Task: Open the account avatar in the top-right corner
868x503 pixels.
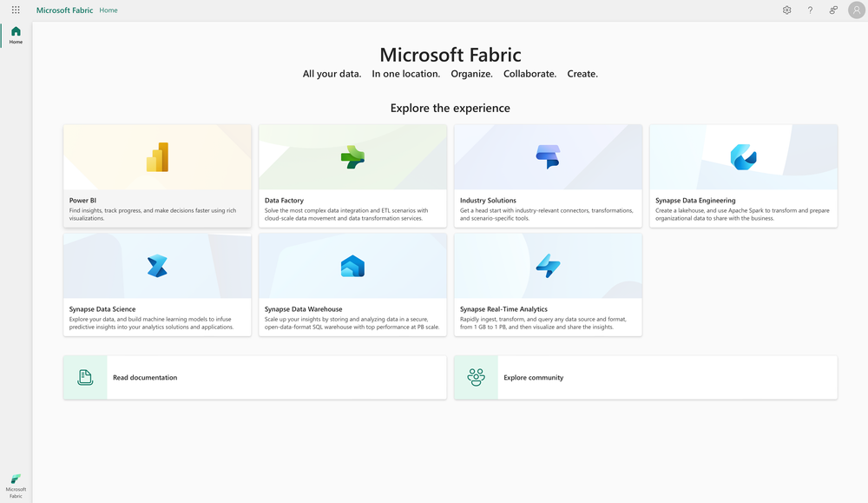Action: [855, 10]
